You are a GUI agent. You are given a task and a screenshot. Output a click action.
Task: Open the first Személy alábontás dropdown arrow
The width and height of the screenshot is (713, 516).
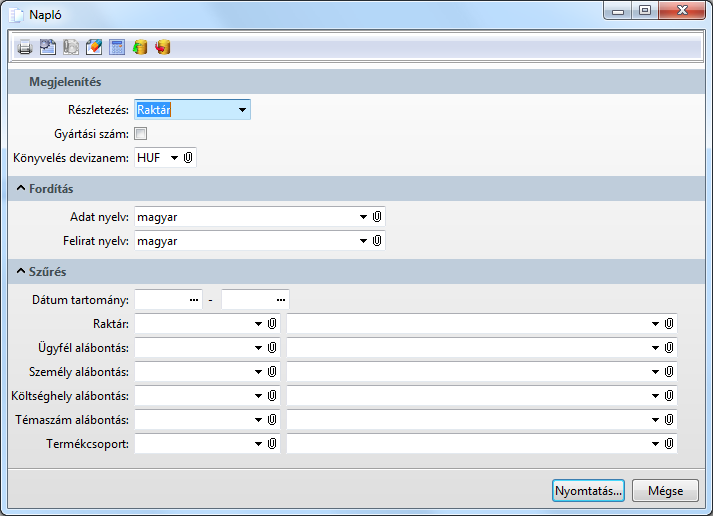[x=258, y=372]
